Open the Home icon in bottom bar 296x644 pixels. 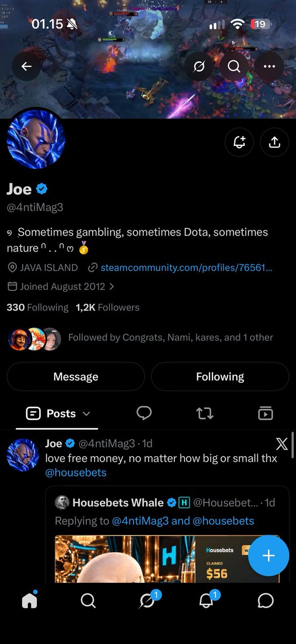pyautogui.click(x=29, y=601)
